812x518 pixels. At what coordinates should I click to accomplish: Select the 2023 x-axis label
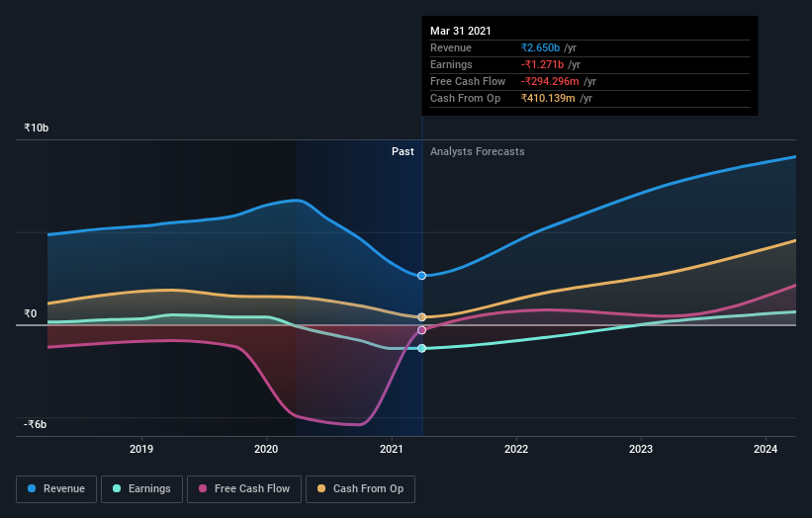pos(641,449)
